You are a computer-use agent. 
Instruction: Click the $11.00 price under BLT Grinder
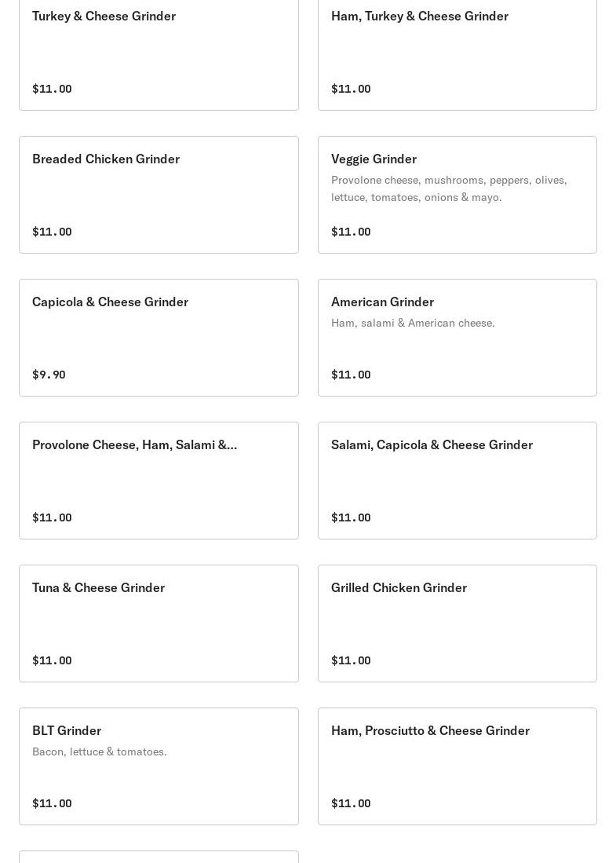[x=53, y=803]
